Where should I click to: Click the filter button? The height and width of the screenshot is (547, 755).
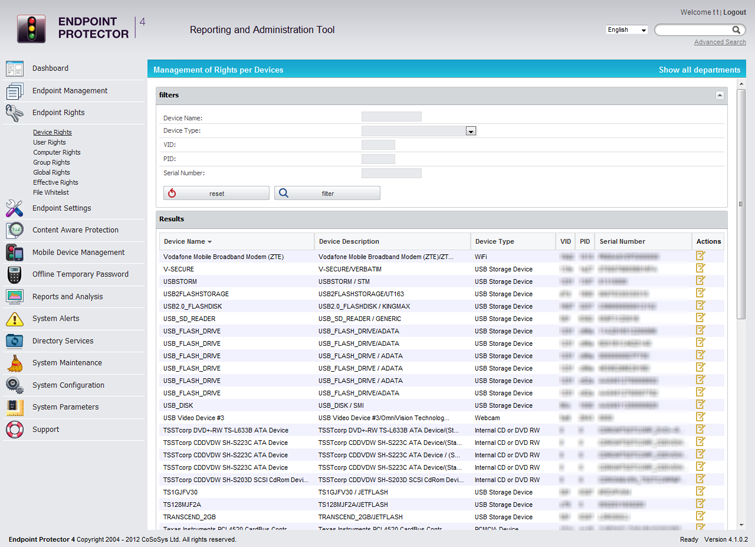pos(327,193)
